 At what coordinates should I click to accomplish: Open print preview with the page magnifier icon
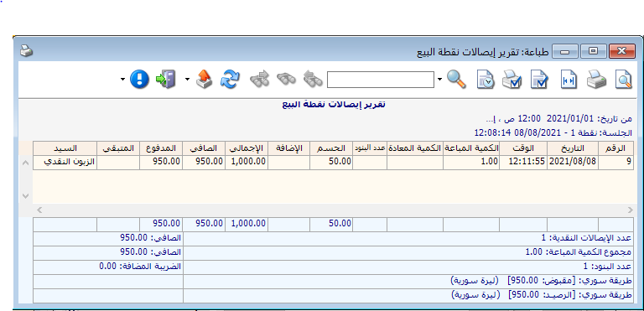pos(623,80)
